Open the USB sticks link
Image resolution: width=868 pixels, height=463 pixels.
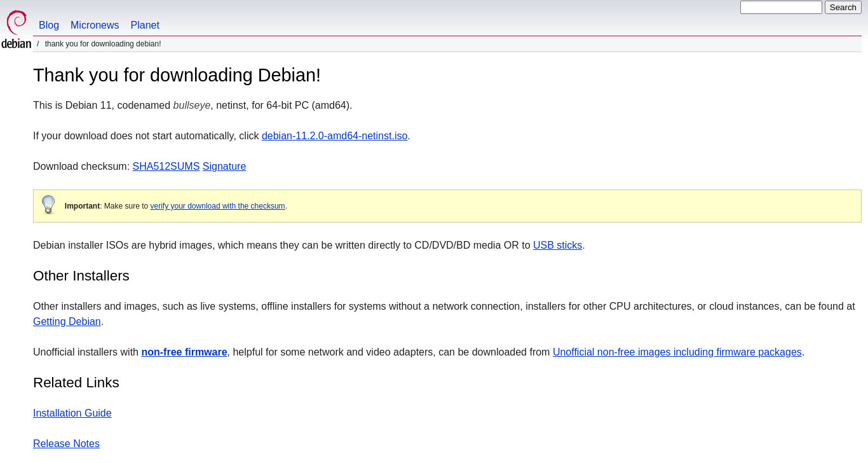pos(557,245)
